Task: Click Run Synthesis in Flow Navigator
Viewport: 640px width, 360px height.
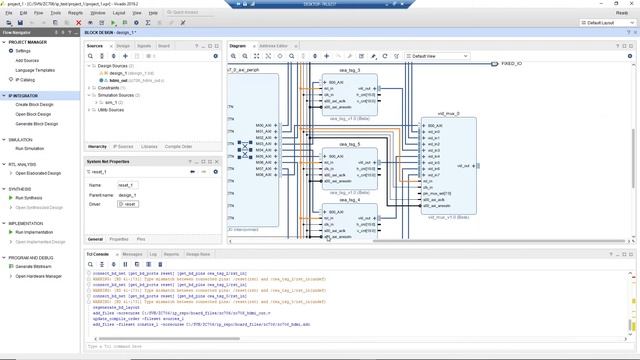Action: point(29,198)
